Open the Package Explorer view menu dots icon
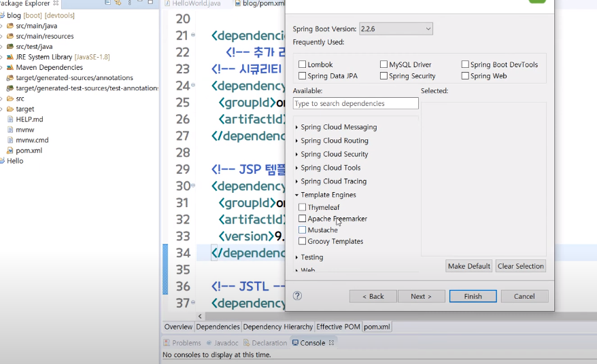The image size is (597, 364). pos(129,3)
